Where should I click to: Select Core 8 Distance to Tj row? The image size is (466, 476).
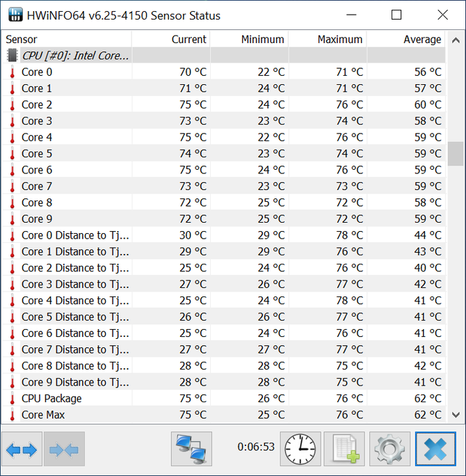pyautogui.click(x=224, y=366)
